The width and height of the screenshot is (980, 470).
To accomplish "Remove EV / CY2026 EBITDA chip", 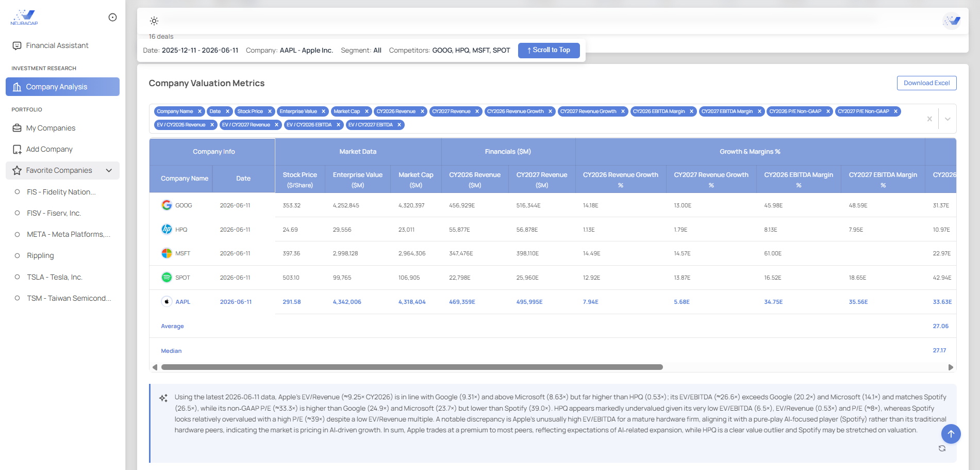I will coord(339,125).
